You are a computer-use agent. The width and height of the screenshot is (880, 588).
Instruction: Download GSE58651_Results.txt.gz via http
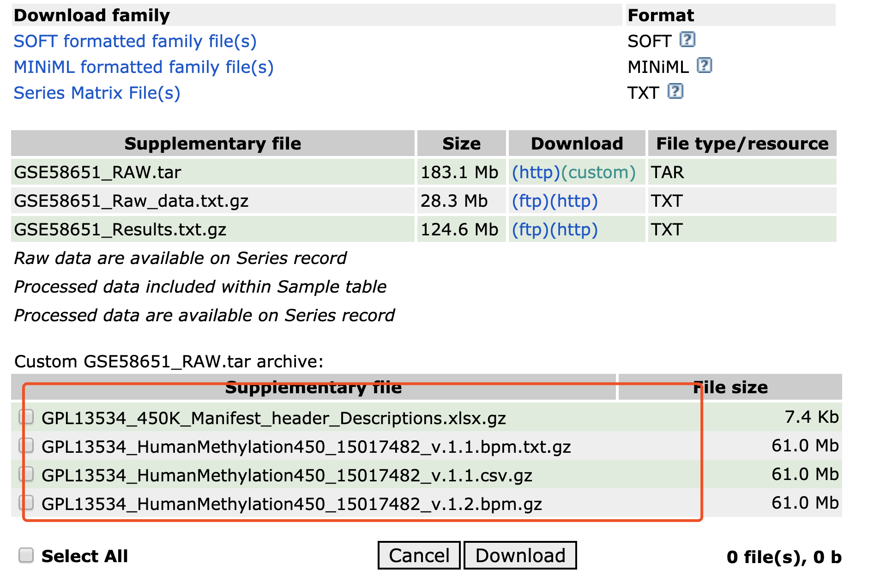pyautogui.click(x=574, y=229)
